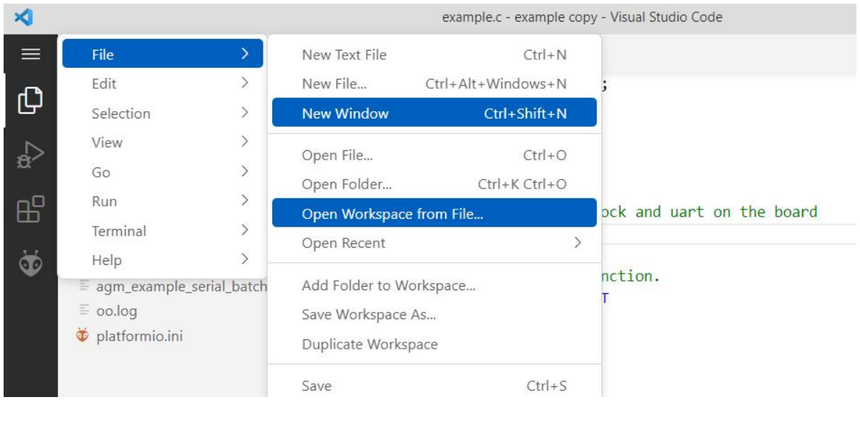This screenshot has width=860, height=431.
Task: Open the File menu
Action: click(162, 54)
